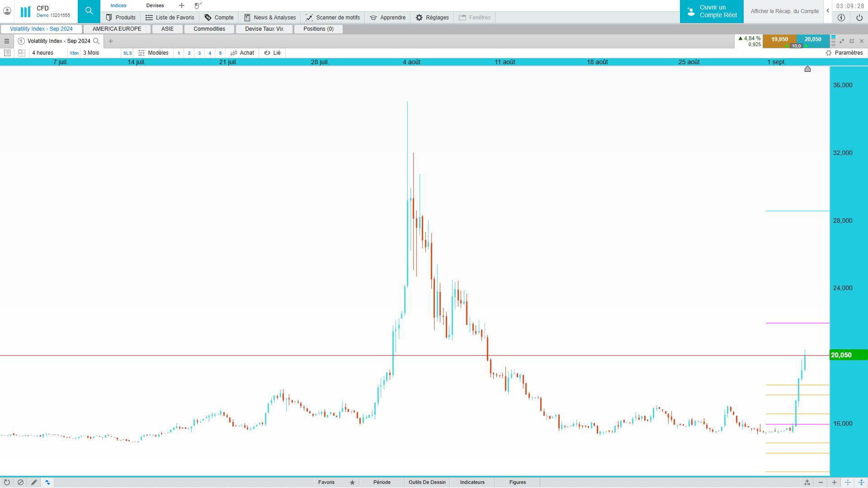Toggle the SLS button in chart toolbar
This screenshot has width=868, height=488.
point(127,53)
